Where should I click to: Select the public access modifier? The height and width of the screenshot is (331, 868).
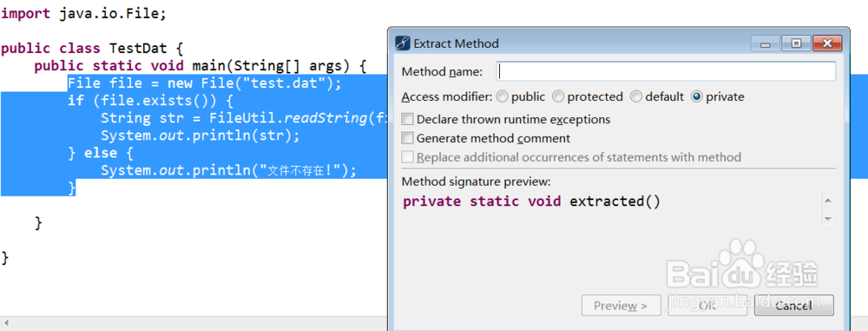pyautogui.click(x=502, y=97)
